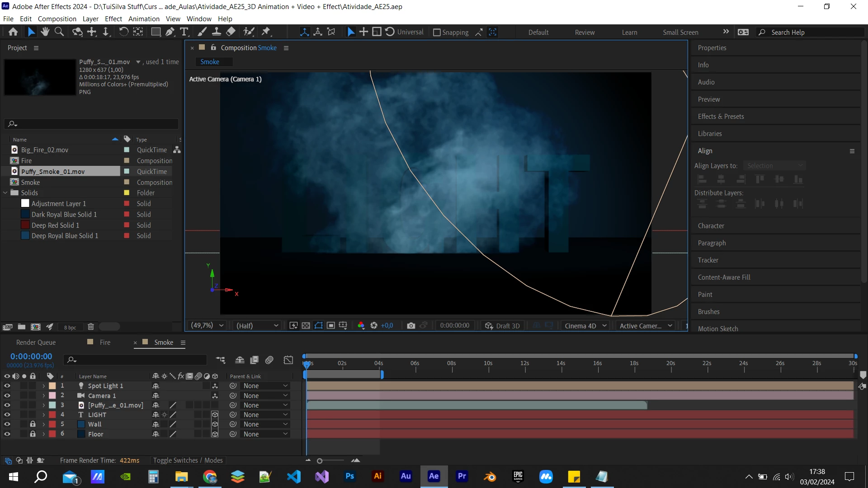Adjust the timeline zoom slider

pos(320,461)
